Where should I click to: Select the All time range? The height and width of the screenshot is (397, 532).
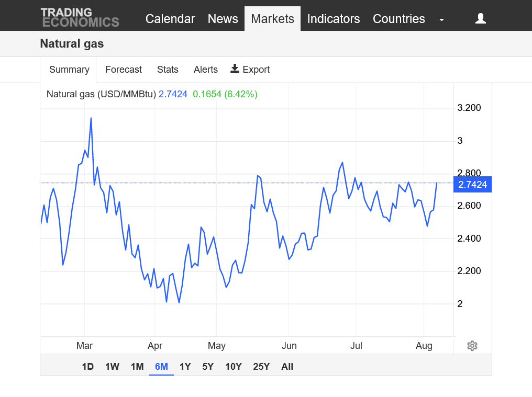[x=287, y=367]
